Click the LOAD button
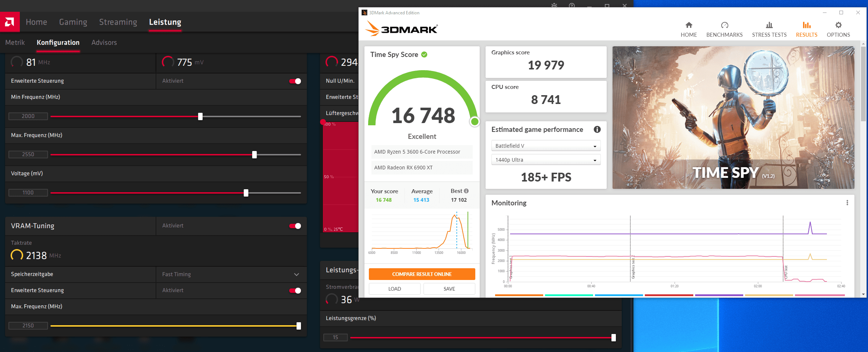The height and width of the screenshot is (352, 868). coord(395,289)
